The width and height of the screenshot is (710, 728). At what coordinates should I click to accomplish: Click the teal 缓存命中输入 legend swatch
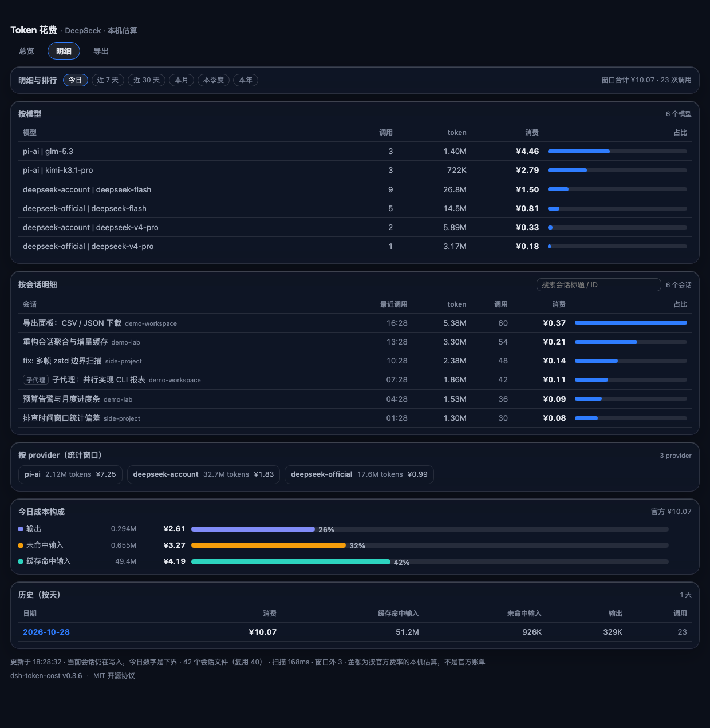pos(21,561)
